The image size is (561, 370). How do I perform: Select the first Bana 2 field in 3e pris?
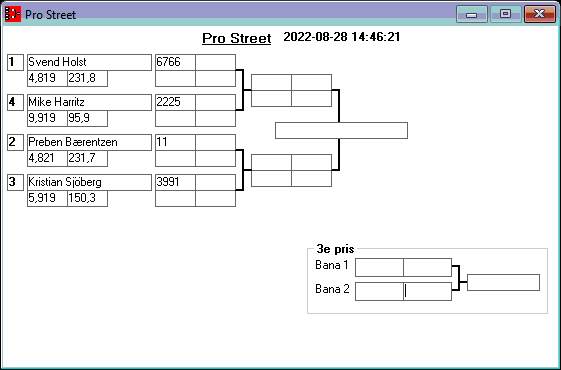(379, 292)
